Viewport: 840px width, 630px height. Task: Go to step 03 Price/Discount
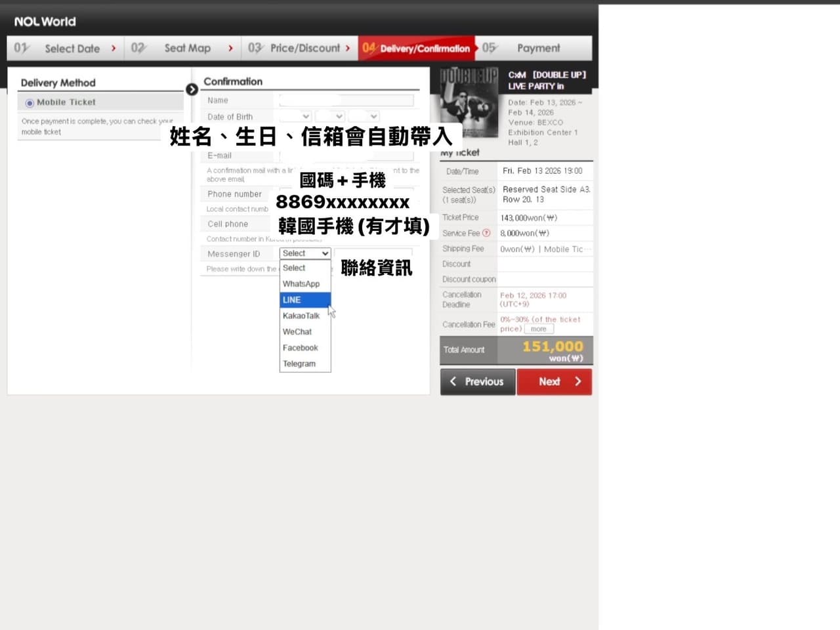299,48
